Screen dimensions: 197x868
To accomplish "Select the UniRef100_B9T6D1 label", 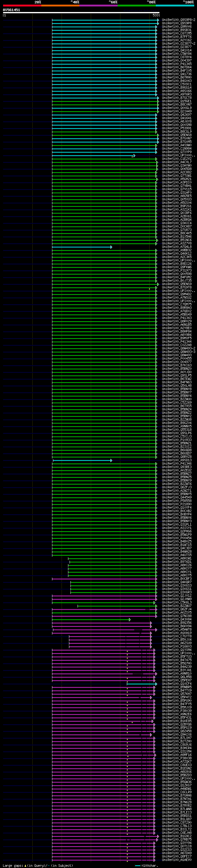I will point(177,562).
